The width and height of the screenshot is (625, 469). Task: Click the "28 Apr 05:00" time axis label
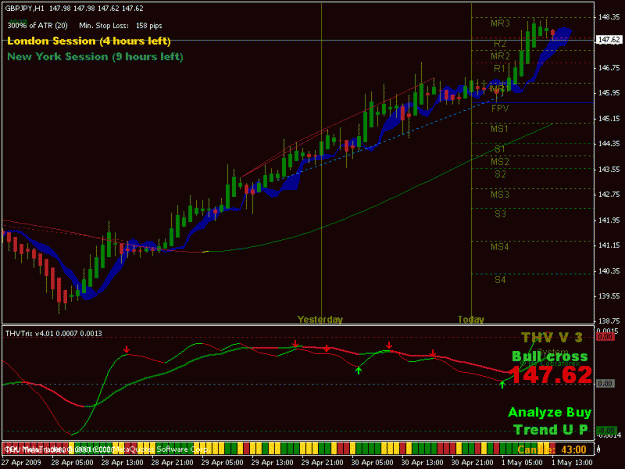click(x=72, y=462)
